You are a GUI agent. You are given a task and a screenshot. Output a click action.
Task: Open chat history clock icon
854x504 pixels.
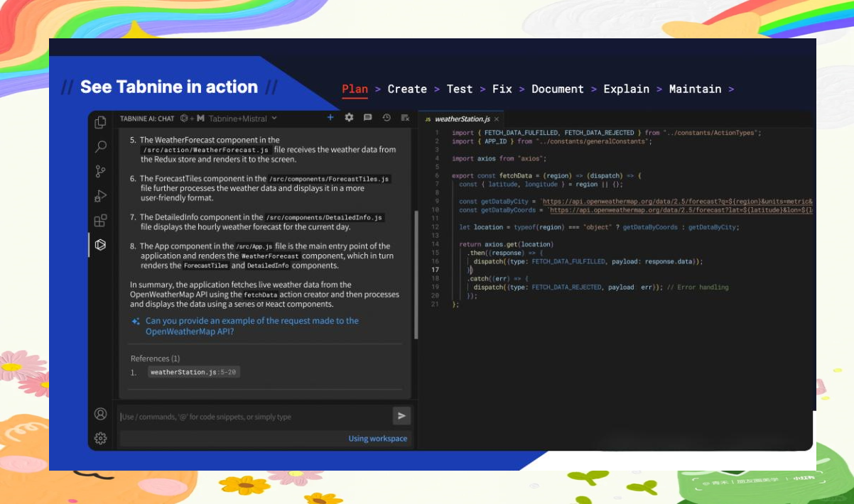coord(386,118)
